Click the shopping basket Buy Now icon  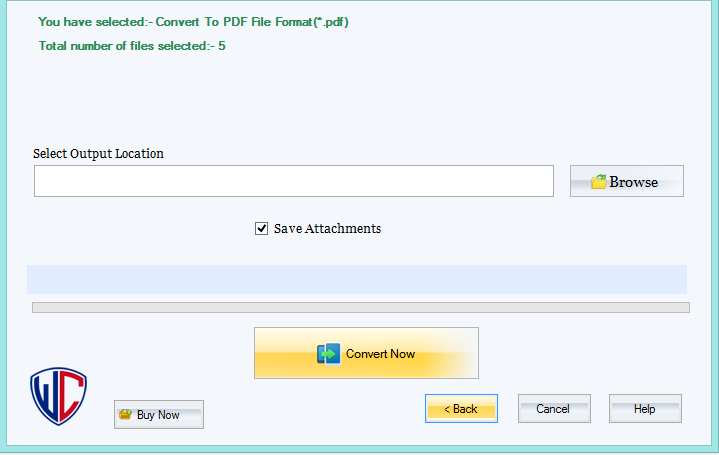[125, 414]
